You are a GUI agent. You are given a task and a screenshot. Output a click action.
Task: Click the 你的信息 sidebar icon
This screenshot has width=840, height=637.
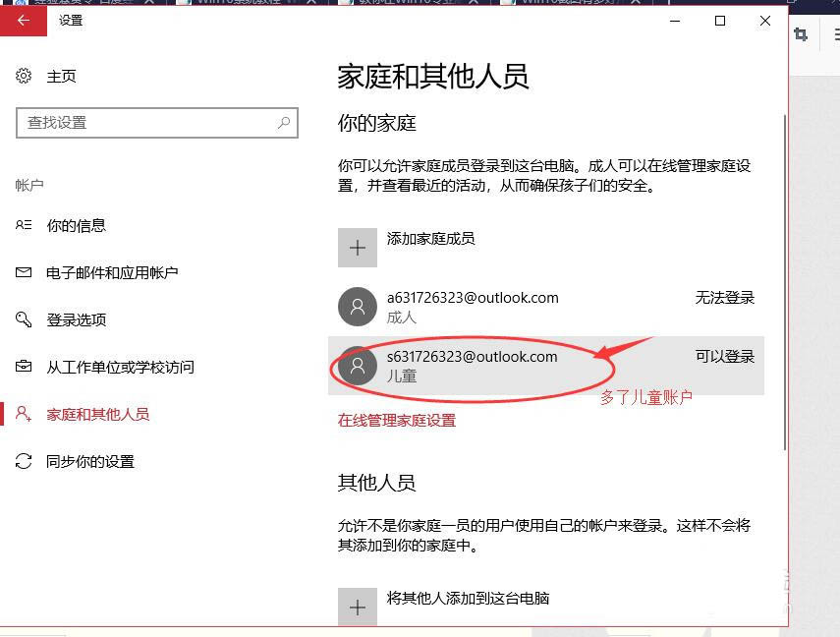25,225
